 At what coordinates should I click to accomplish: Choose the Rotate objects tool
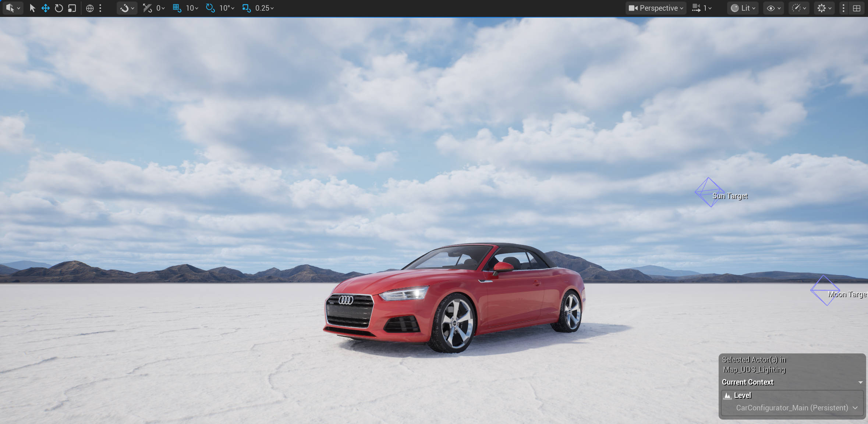click(x=59, y=8)
